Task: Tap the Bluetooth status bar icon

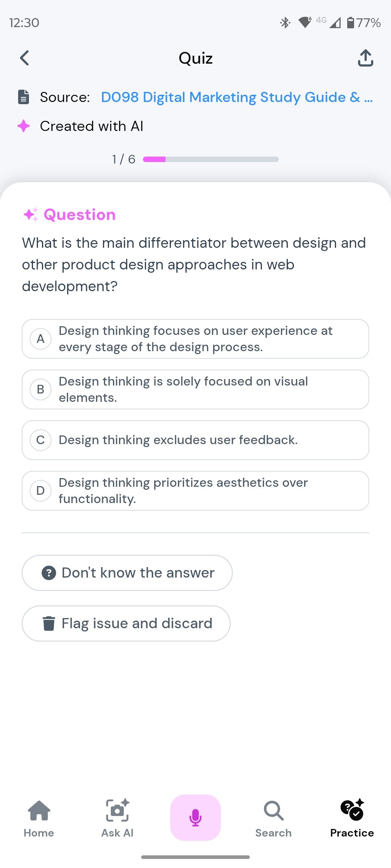Action: click(285, 23)
